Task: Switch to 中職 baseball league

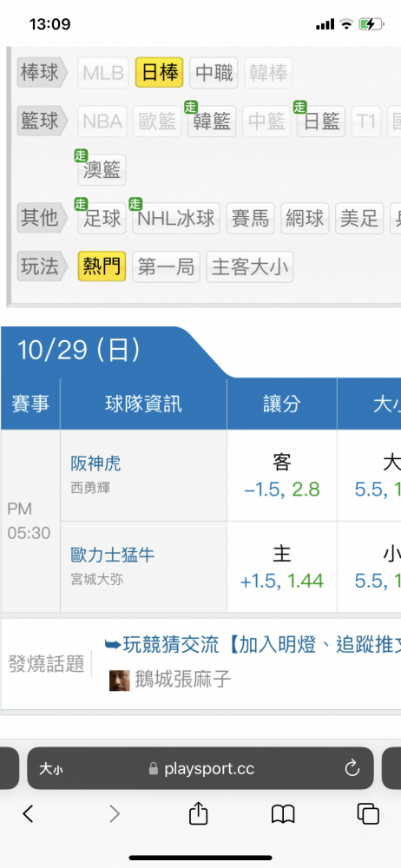Action: click(x=214, y=73)
